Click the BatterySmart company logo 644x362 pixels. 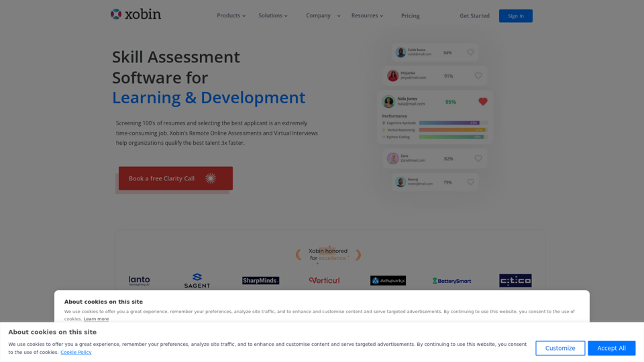click(451, 281)
